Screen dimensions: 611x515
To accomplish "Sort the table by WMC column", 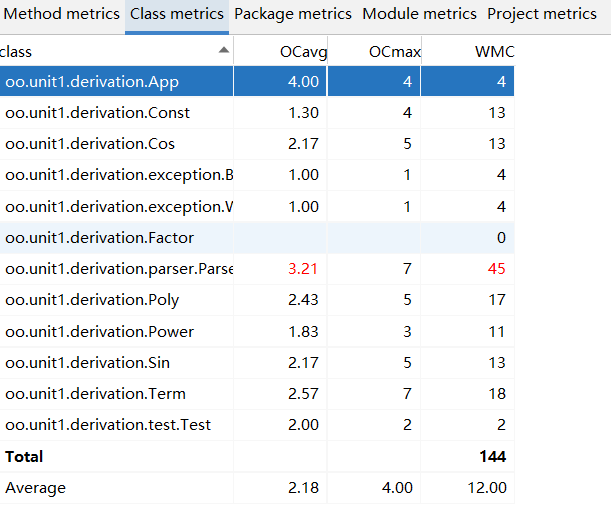I will coord(489,51).
